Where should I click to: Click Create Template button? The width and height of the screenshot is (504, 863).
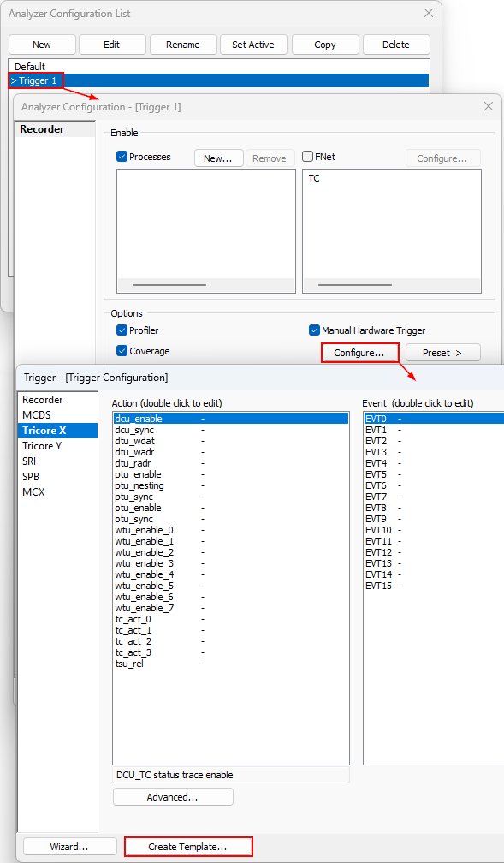pos(188,847)
